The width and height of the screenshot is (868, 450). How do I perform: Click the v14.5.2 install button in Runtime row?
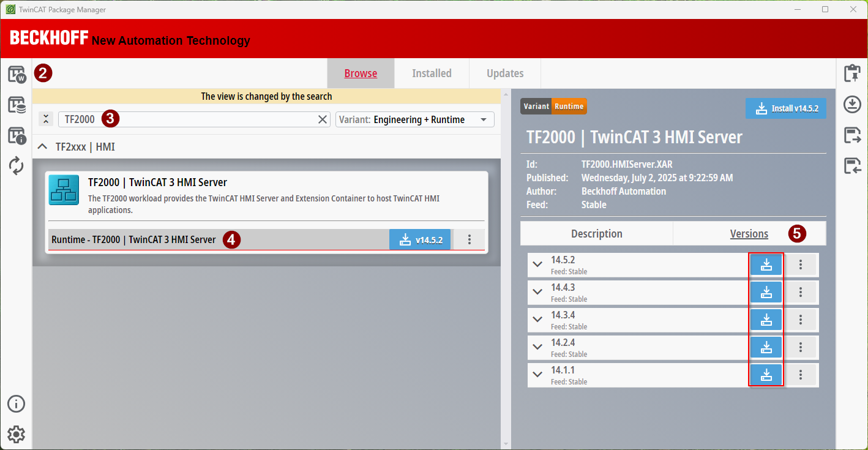(420, 239)
